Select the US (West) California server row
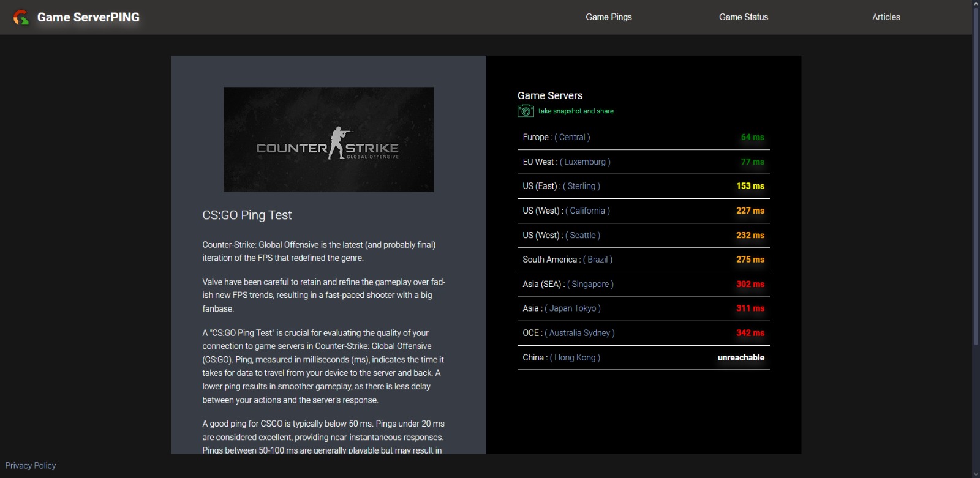 [x=643, y=211]
